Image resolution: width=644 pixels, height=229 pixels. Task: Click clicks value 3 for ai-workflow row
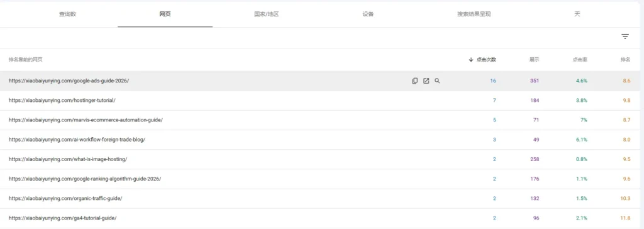[x=494, y=140]
